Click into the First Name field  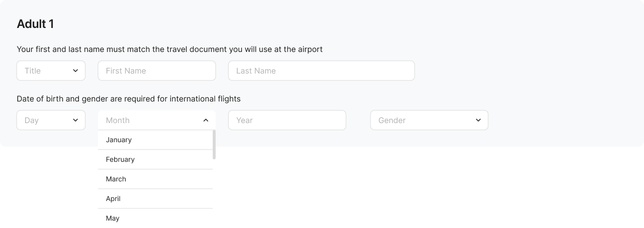click(x=157, y=71)
